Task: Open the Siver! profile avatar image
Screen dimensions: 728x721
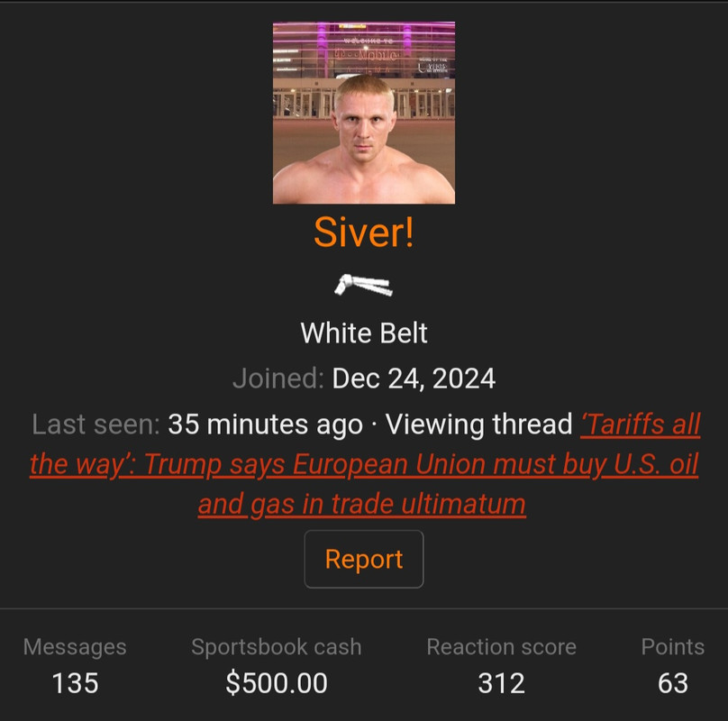Action: pos(363,113)
